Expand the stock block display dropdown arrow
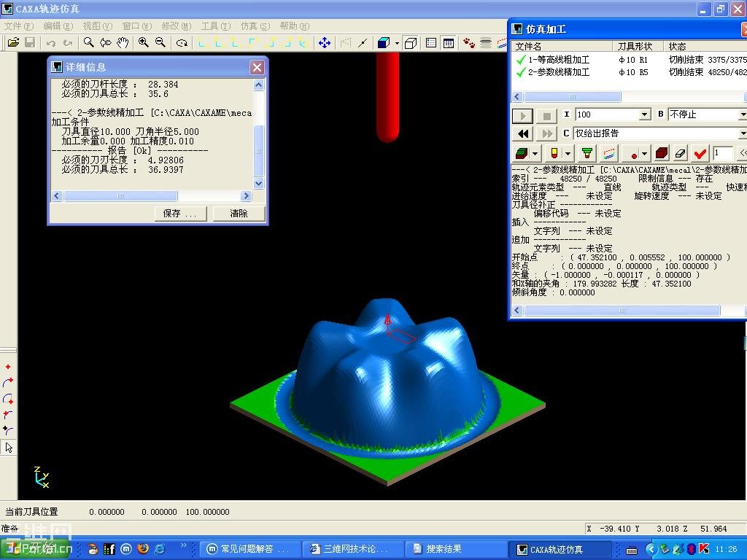The image size is (747, 560). click(535, 154)
